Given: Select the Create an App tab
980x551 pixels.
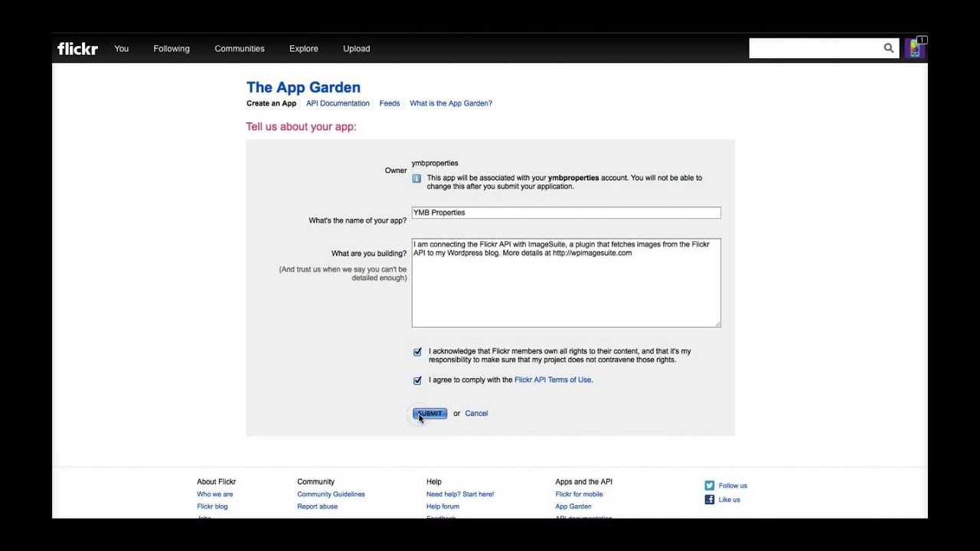Looking at the screenshot, I should click(x=271, y=103).
